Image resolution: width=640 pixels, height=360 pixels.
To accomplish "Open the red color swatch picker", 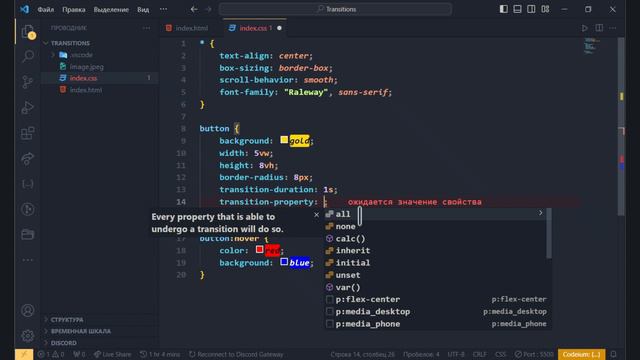I will pyautogui.click(x=260, y=249).
